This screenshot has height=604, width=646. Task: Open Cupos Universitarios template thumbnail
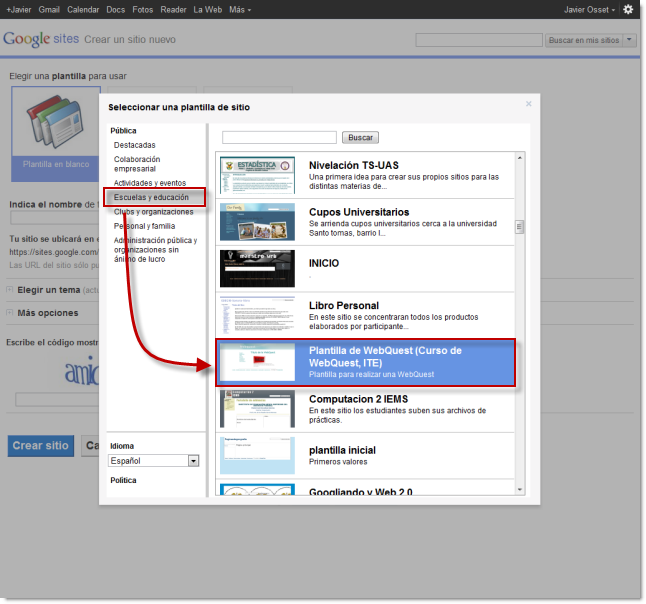257,222
